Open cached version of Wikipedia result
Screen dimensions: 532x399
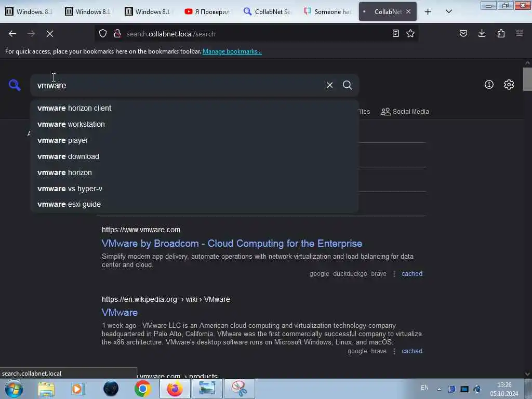pos(412,351)
